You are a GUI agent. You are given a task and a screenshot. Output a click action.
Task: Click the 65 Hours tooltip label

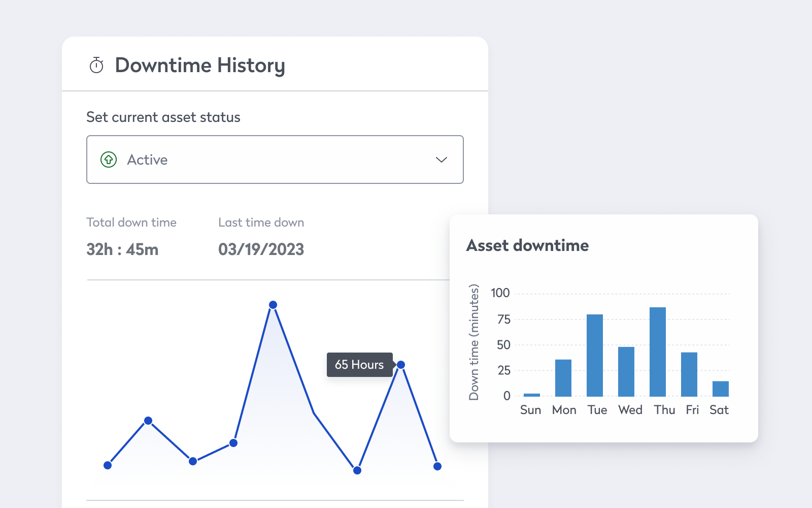tap(359, 365)
